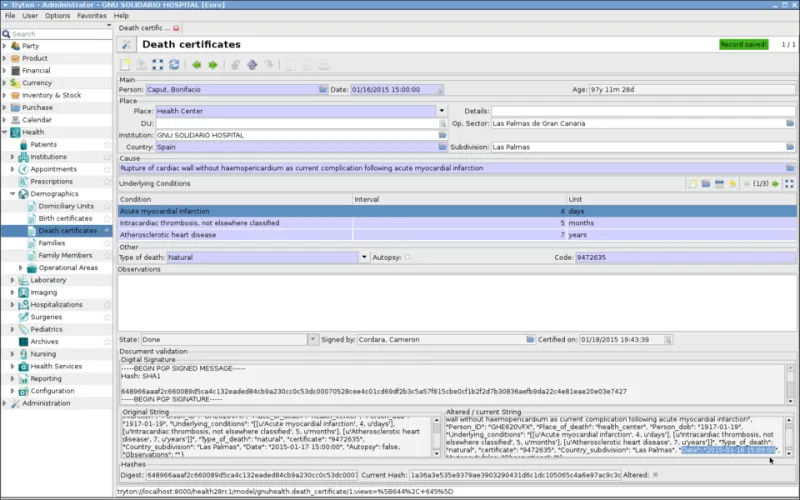Create a new death certificate record
This screenshot has width=800, height=500.
tap(125, 65)
